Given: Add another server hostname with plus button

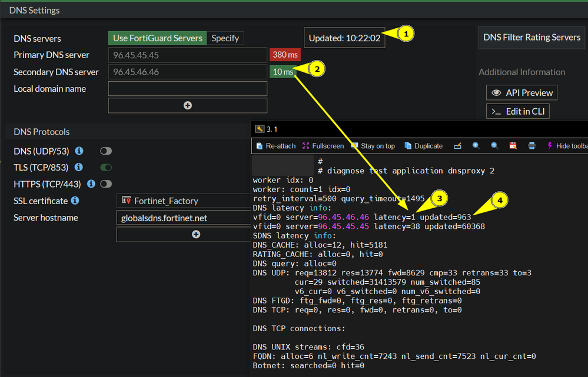Looking at the screenshot, I should tap(196, 234).
